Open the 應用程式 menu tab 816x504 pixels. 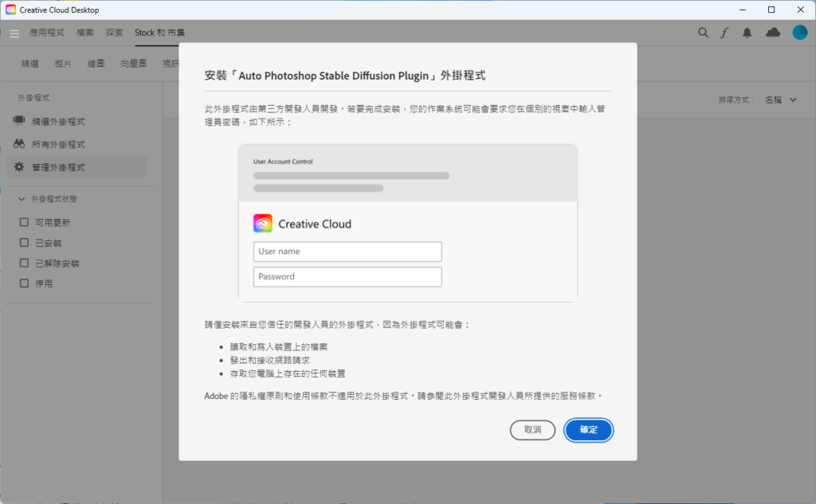[47, 33]
